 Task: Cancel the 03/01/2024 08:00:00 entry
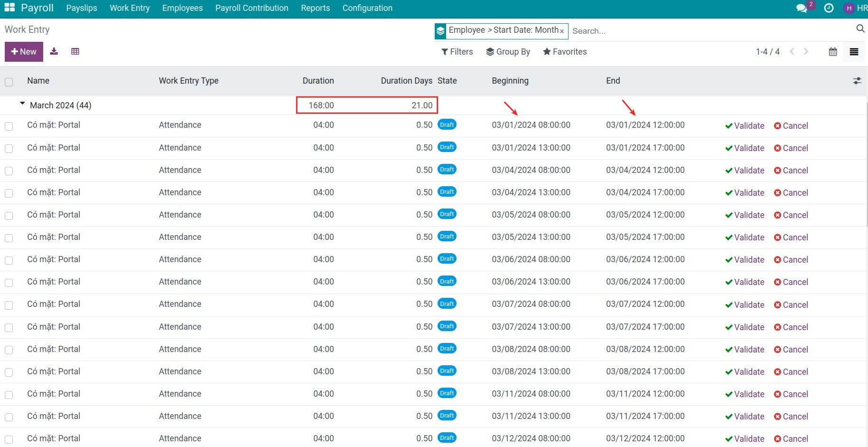click(x=791, y=126)
